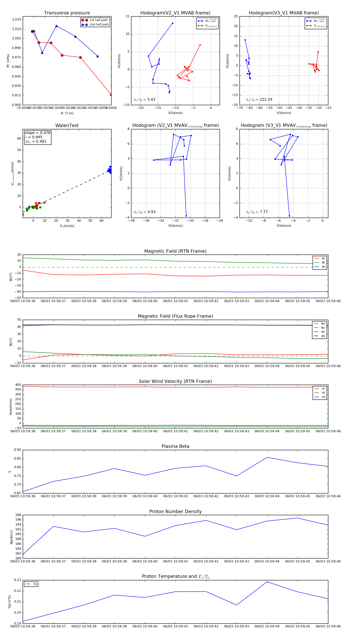351x644 pixels.
Task: Select the "Tp" legend entry
Action: 31,584
